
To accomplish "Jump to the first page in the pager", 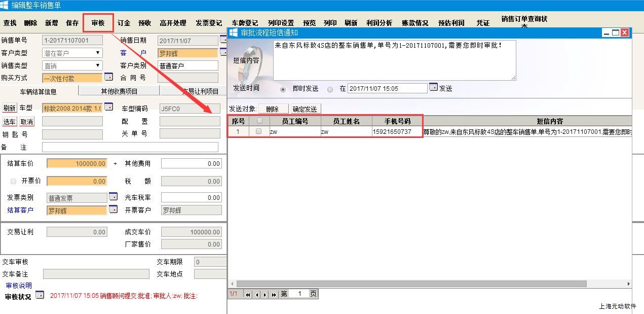I will (248, 295).
